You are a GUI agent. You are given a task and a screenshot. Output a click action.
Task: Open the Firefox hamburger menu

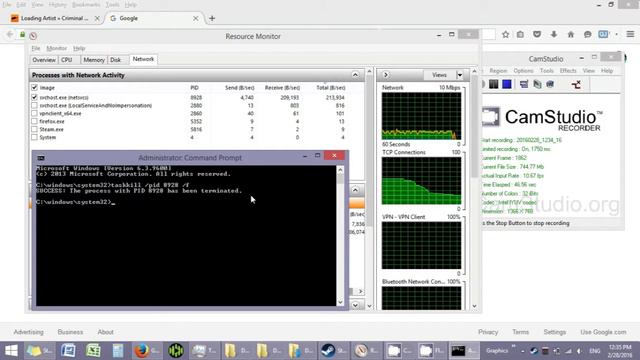(x=630, y=34)
